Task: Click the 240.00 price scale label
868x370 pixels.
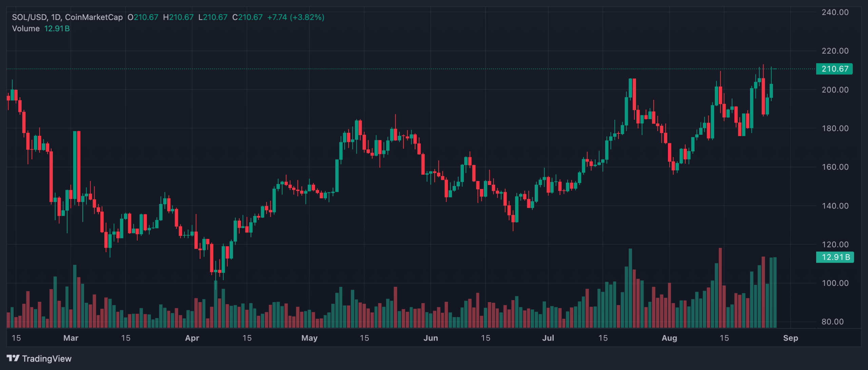Action: tap(835, 12)
